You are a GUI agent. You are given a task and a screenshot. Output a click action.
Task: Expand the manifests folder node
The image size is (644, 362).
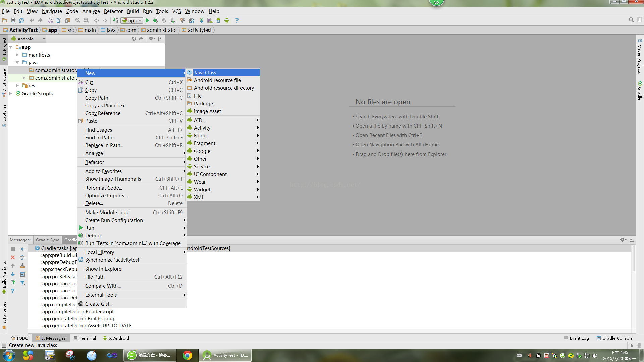coord(17,55)
